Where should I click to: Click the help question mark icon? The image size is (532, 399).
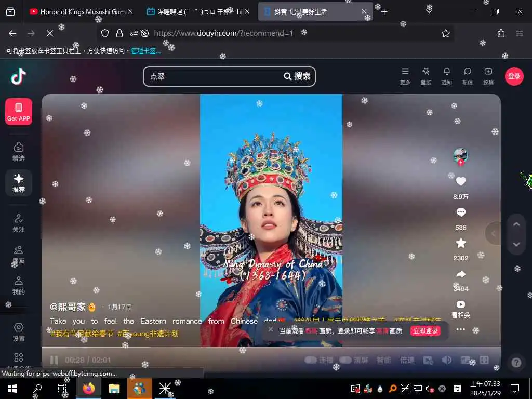point(516,363)
